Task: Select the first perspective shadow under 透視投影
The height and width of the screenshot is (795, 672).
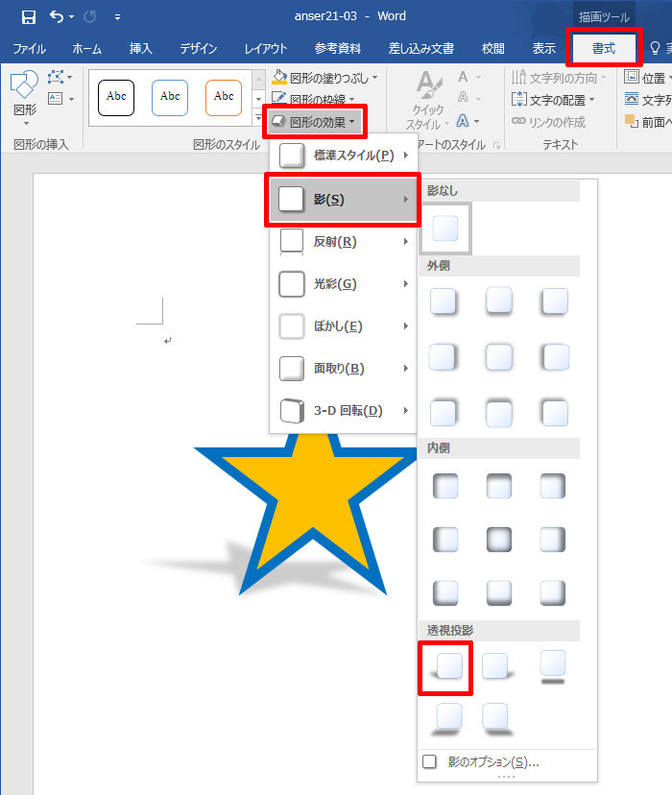Action: (x=446, y=667)
